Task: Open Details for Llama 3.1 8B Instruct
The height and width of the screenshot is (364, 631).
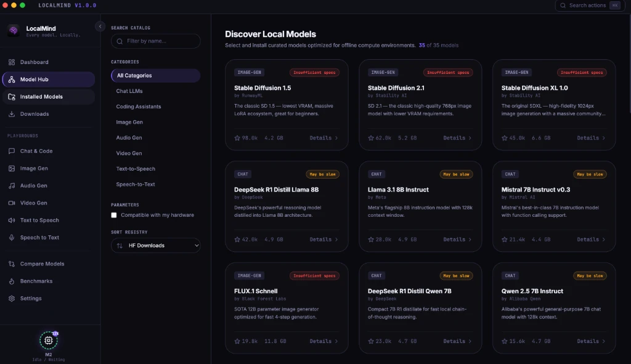Action: [457, 240]
